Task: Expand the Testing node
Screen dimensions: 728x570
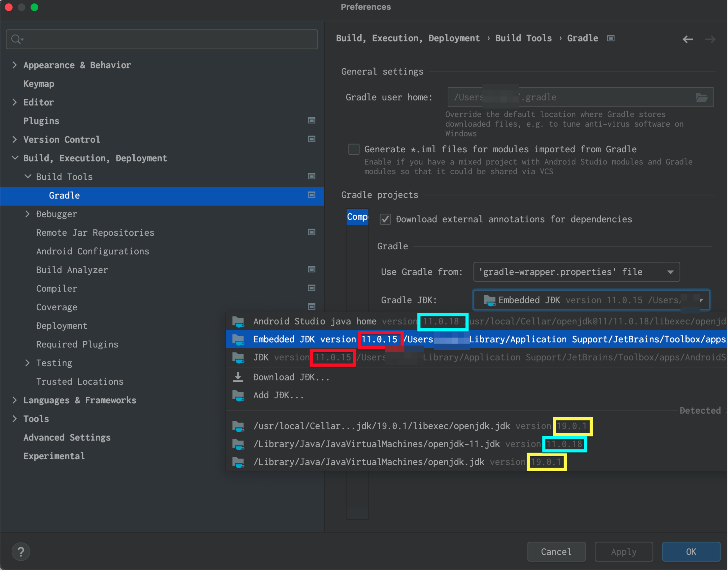Action: pos(27,363)
